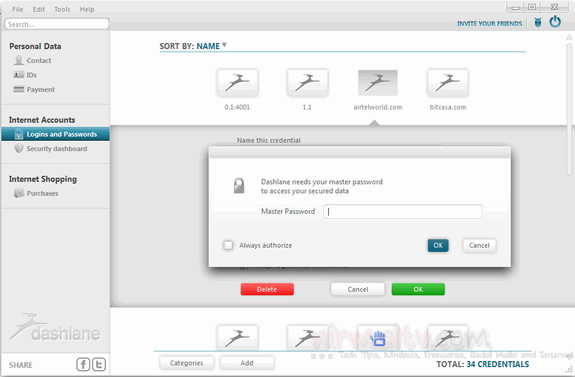Select the airtelworld.com credential icon
The height and width of the screenshot is (377, 575).
377,83
